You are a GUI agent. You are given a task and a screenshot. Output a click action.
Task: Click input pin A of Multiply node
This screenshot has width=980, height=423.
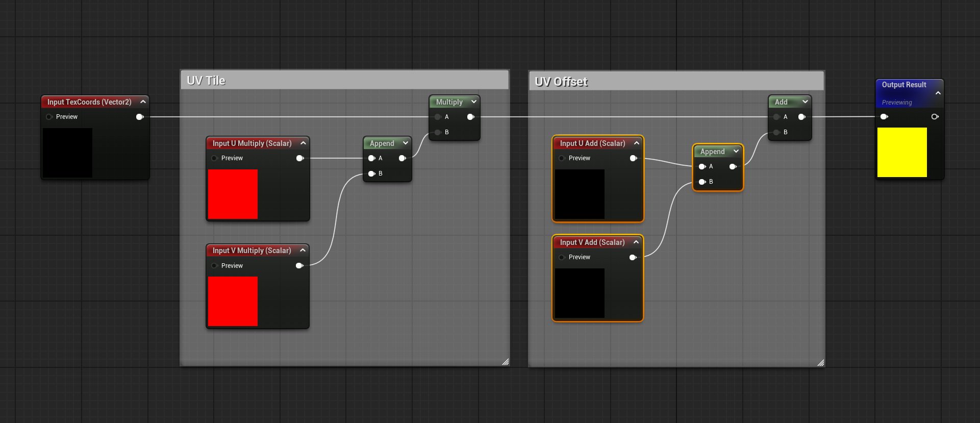pyautogui.click(x=438, y=117)
